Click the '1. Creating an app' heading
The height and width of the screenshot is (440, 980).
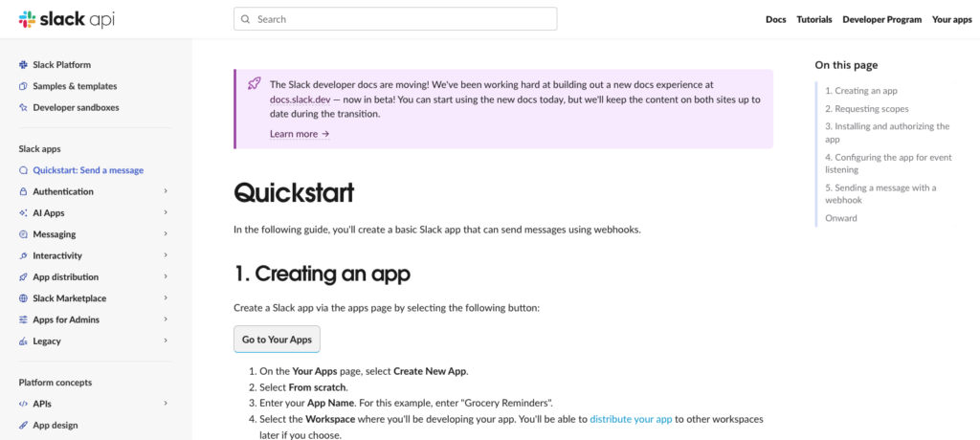click(322, 274)
